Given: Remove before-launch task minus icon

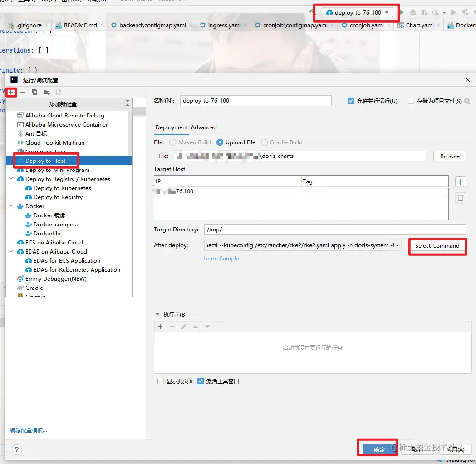Looking at the screenshot, I should click(x=172, y=327).
